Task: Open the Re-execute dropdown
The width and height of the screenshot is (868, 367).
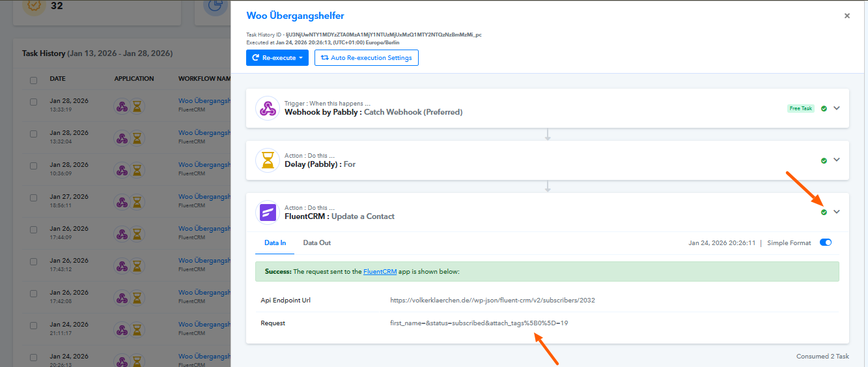Action: tap(277, 58)
